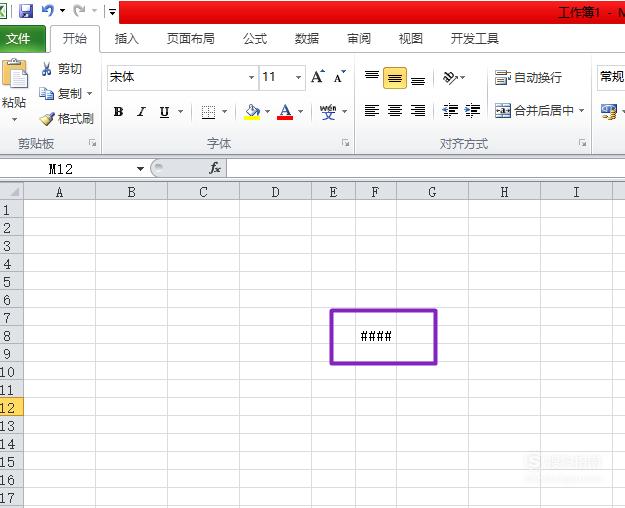Switch to the 公式 tab
This screenshot has height=508, width=625.
coord(255,39)
